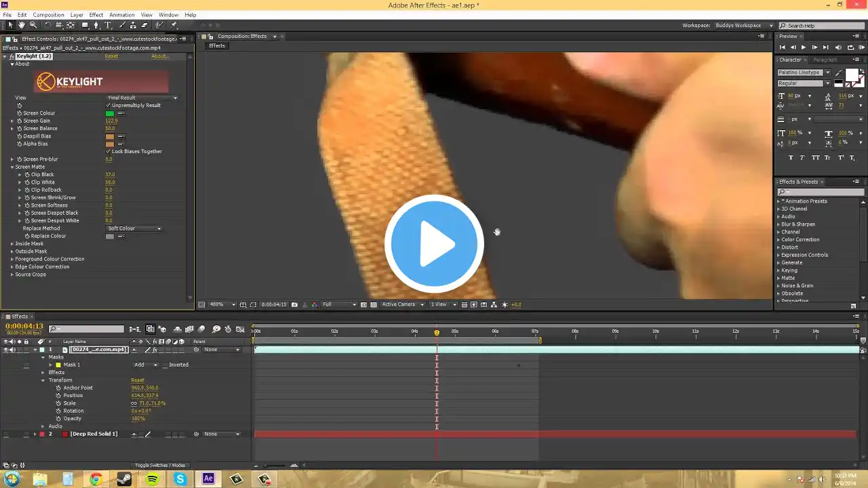
Task: Open the Full resolution dropdown
Action: (x=339, y=305)
